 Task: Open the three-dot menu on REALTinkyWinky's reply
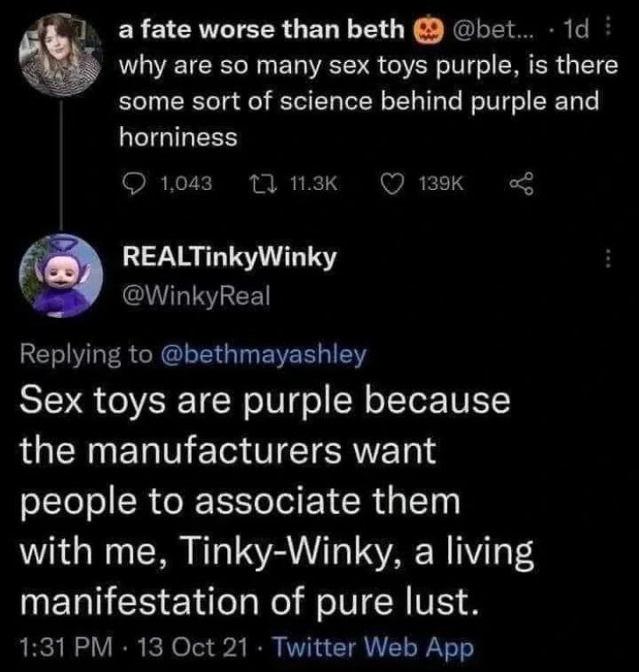(x=608, y=260)
